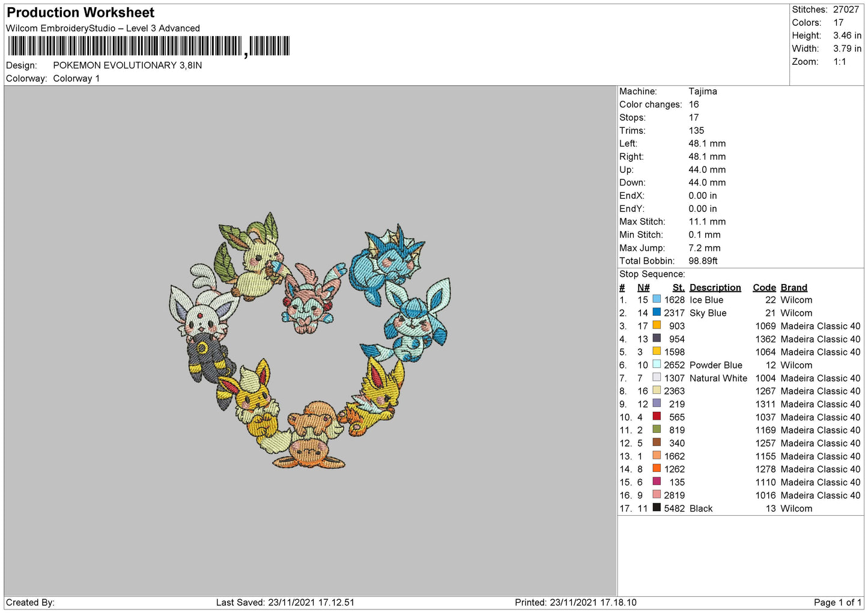Click the green swatch for code 1169
868x613 pixels.
657,430
